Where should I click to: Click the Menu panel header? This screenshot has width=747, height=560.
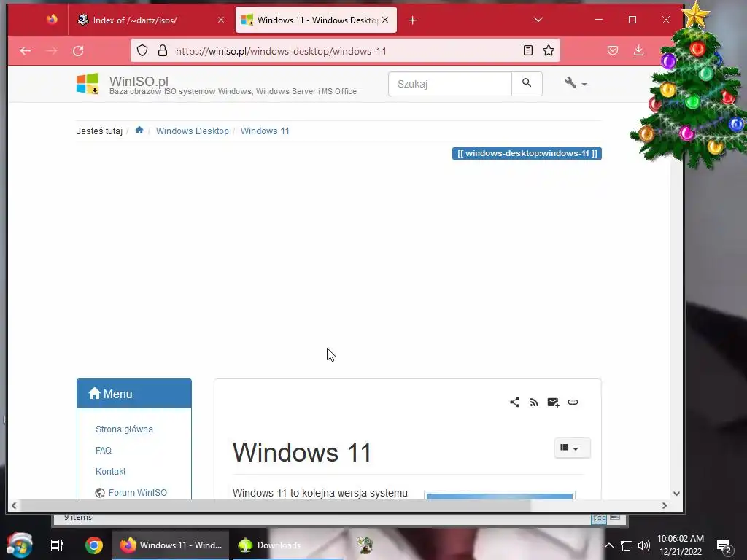[x=134, y=394]
